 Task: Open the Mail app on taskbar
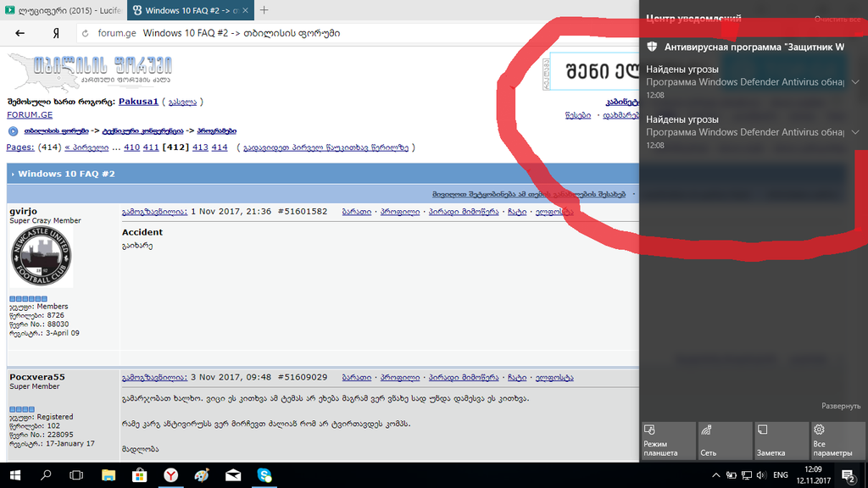pos(233,475)
